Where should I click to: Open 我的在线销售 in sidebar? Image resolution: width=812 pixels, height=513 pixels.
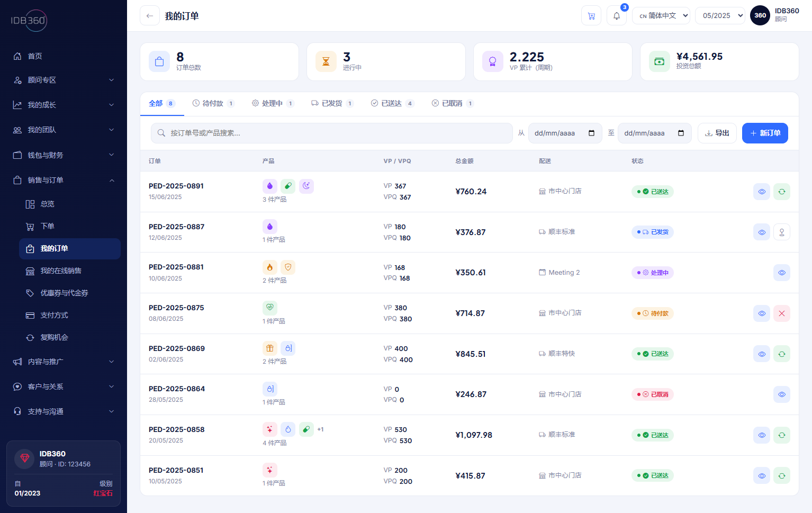point(70,271)
